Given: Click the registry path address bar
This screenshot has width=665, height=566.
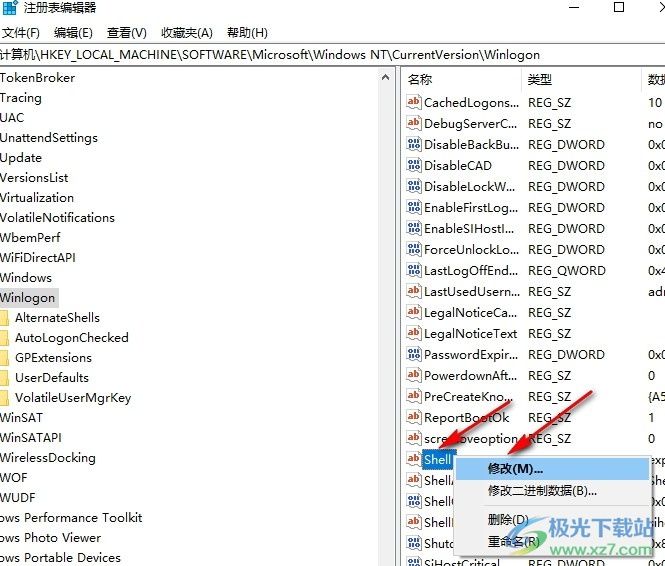Looking at the screenshot, I should [332, 55].
